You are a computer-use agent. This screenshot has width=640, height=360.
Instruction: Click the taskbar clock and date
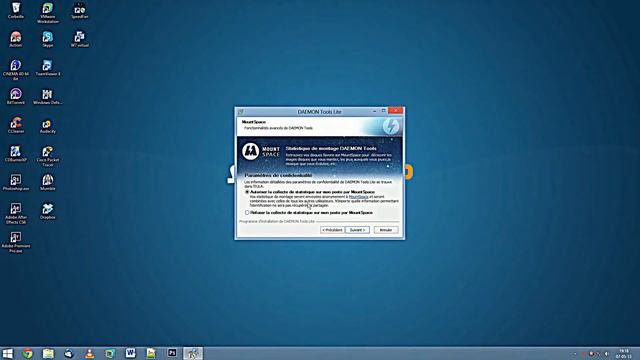point(624,353)
